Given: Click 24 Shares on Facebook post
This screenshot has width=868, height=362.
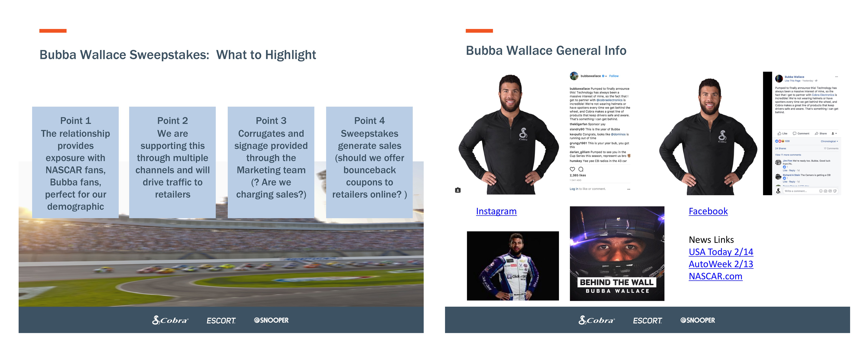Looking at the screenshot, I should pyautogui.click(x=780, y=148).
